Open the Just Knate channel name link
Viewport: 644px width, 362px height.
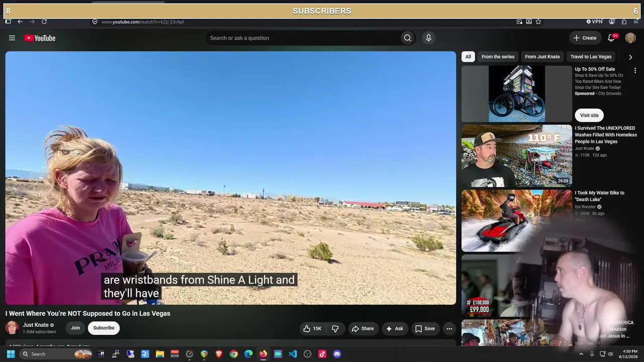[x=36, y=325]
